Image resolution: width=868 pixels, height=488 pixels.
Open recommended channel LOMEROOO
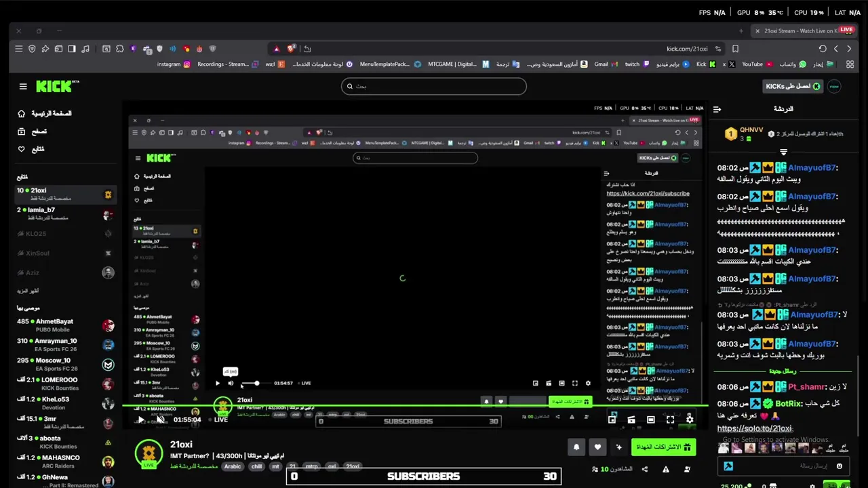click(x=64, y=384)
